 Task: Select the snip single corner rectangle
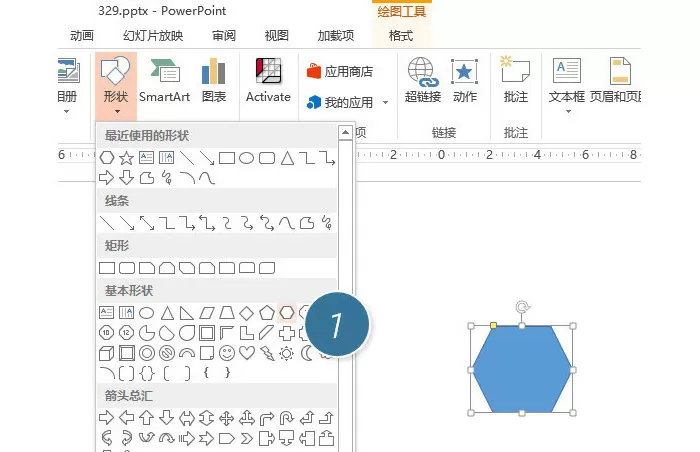tap(147, 268)
